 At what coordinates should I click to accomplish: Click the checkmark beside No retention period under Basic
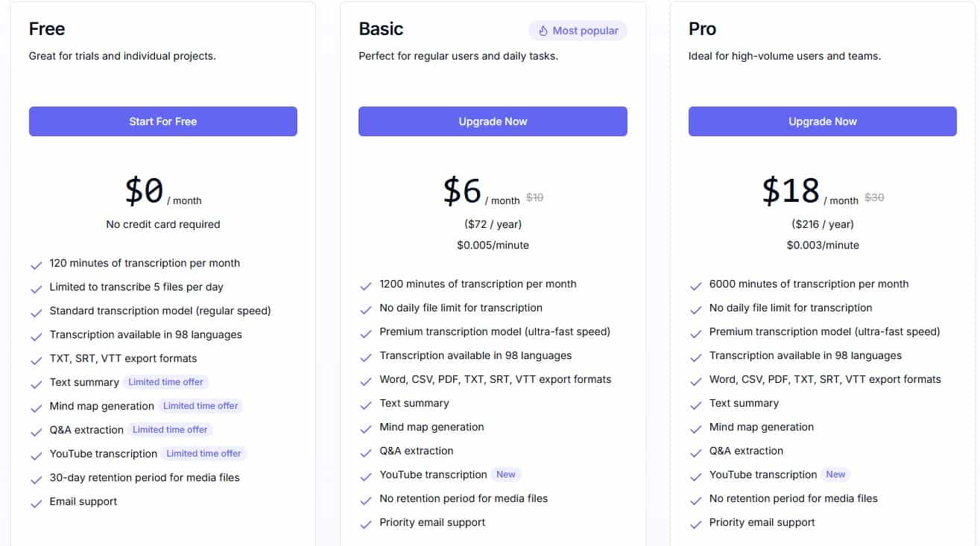[366, 498]
